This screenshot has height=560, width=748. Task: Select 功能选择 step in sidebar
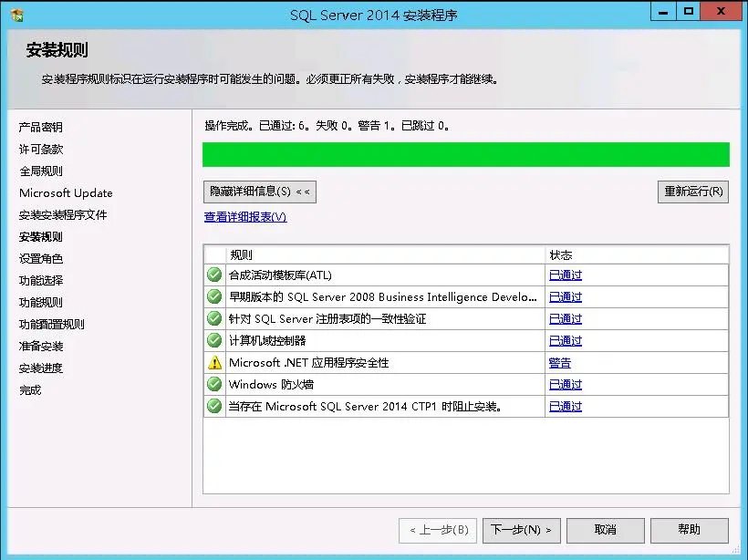tap(41, 281)
